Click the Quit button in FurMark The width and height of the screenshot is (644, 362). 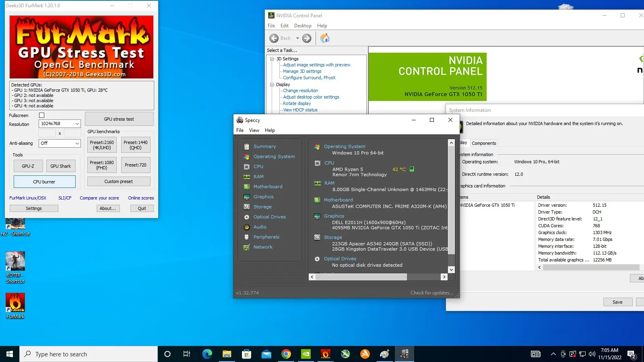click(142, 208)
